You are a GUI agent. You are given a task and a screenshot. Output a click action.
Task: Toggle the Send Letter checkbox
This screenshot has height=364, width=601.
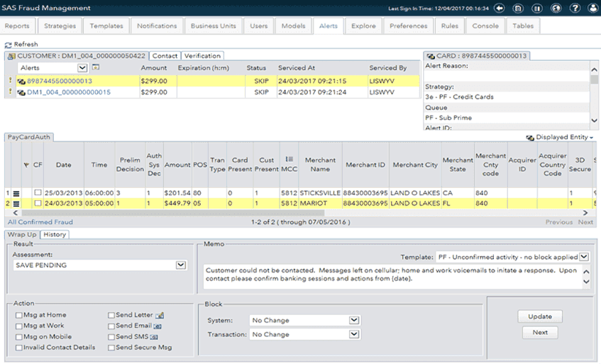pos(111,315)
